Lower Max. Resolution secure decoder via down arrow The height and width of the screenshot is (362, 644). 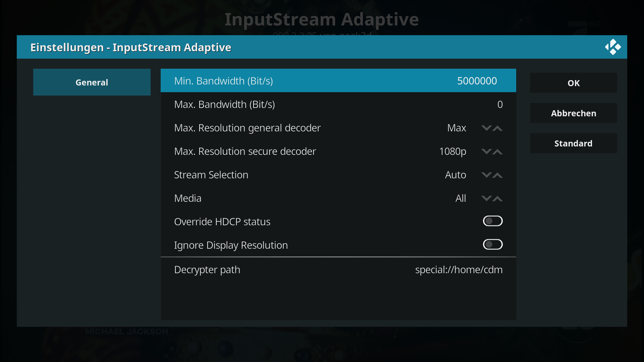486,152
